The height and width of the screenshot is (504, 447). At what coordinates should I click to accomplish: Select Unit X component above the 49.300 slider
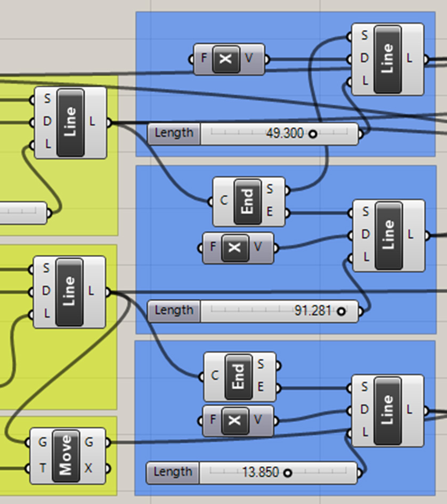pyautogui.click(x=226, y=59)
